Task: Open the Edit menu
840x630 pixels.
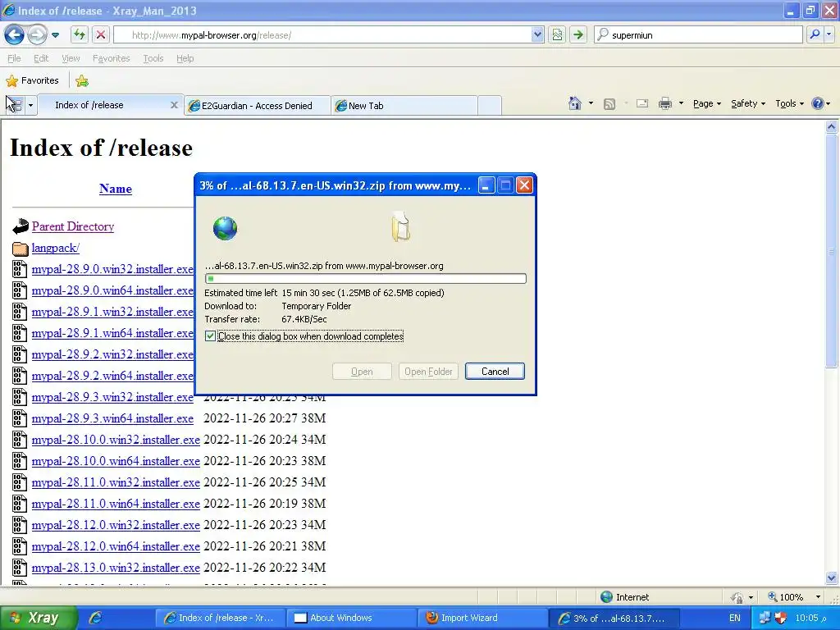Action: pyautogui.click(x=41, y=58)
